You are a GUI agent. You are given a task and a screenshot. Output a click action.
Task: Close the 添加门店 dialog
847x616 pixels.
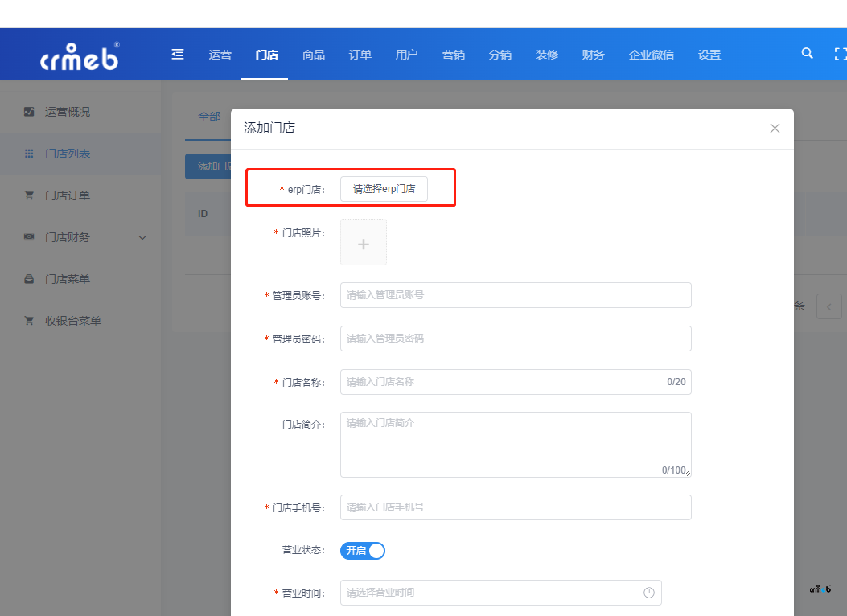click(775, 128)
